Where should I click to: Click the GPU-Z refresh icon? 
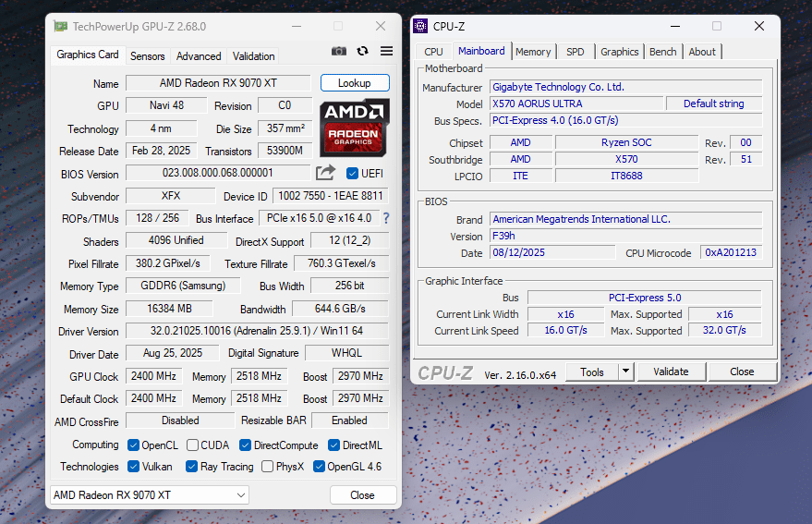click(362, 51)
